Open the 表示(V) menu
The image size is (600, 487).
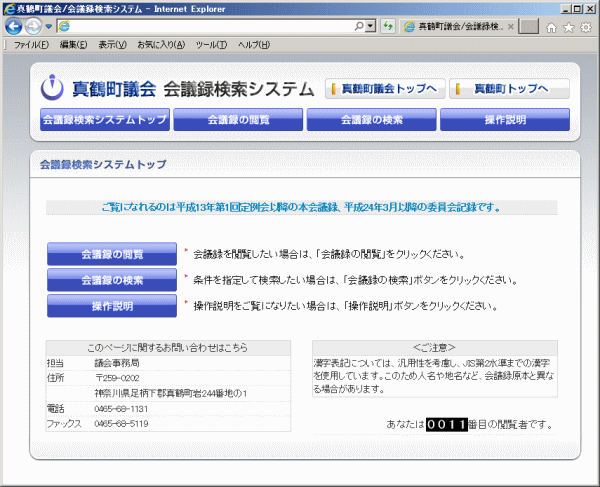point(112,45)
